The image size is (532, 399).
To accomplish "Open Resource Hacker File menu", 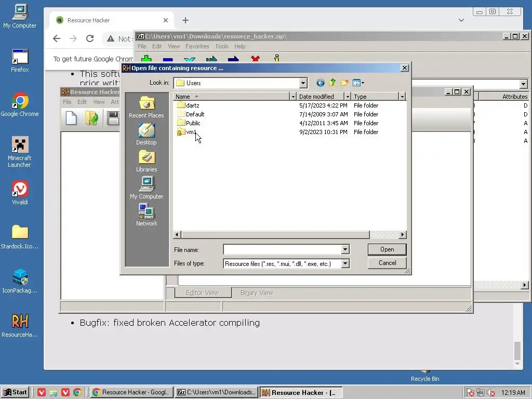I will coord(67,102).
